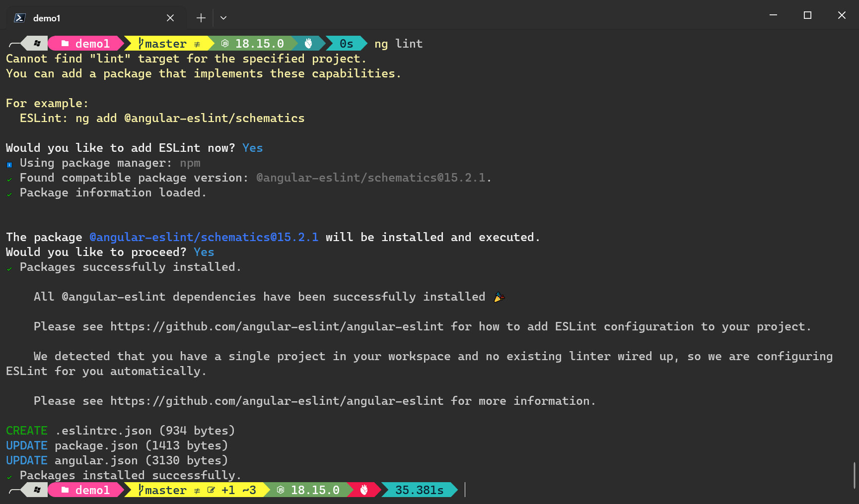Close the demo1 tab
Screen dimensions: 859x504
pyautogui.click(x=170, y=18)
